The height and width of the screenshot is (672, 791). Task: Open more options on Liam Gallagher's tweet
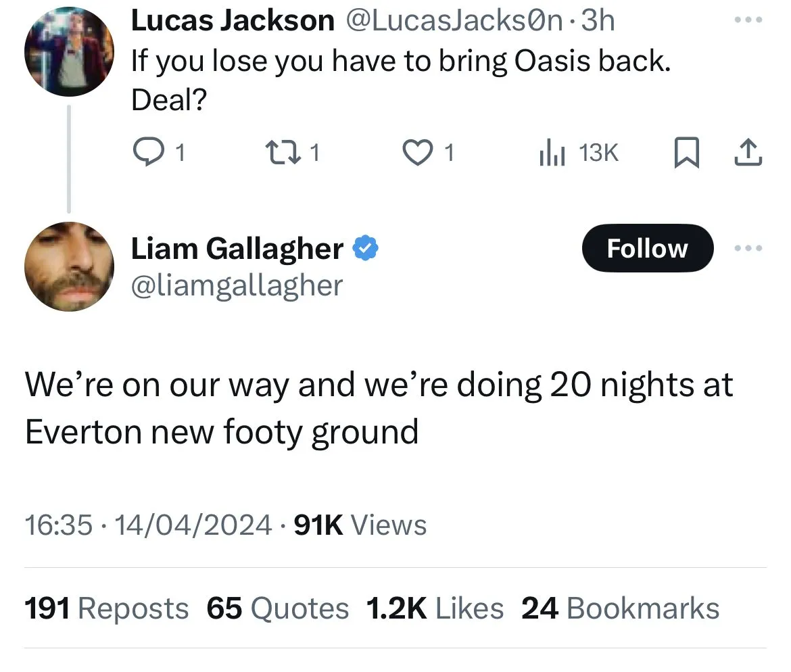click(749, 248)
